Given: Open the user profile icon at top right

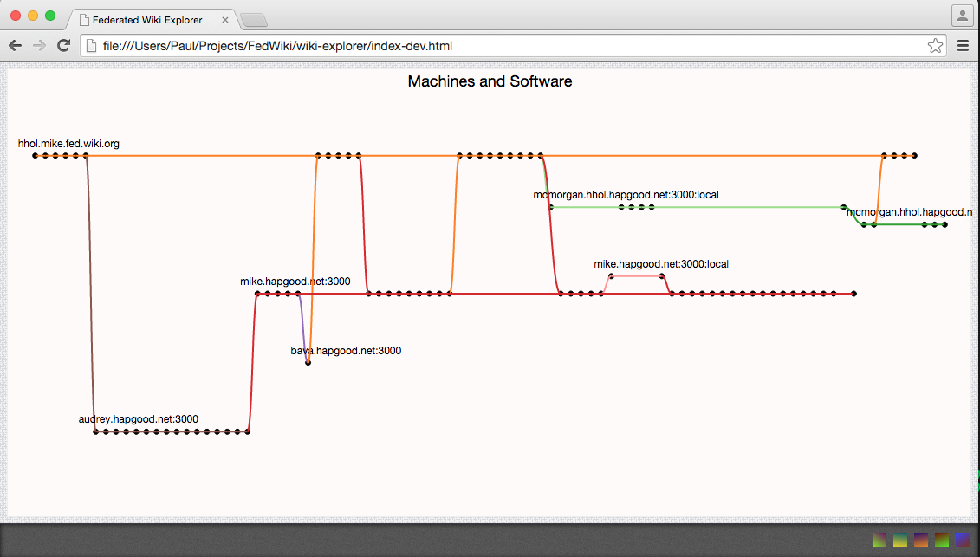Looking at the screenshot, I should pyautogui.click(x=963, y=16).
